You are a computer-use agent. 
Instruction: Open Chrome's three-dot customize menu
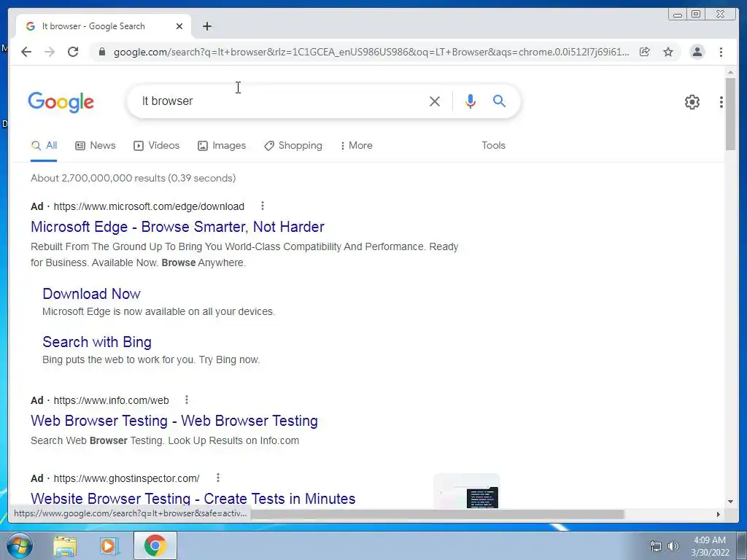tap(721, 52)
